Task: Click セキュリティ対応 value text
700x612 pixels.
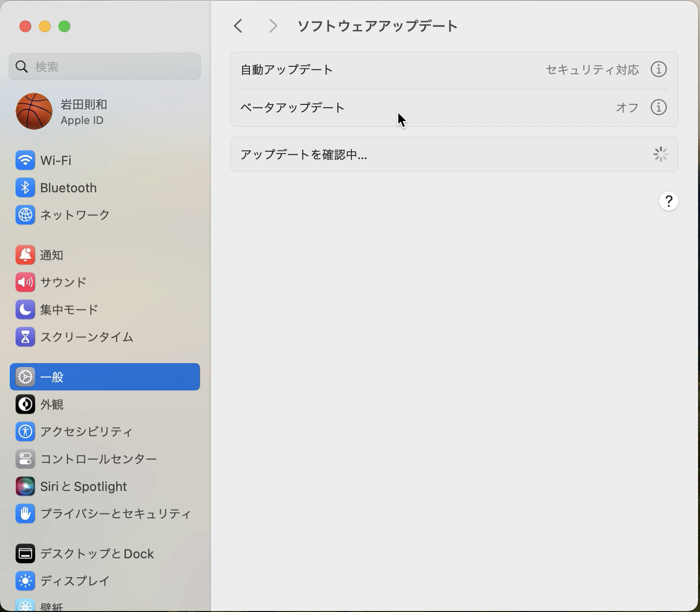Action: [x=592, y=70]
